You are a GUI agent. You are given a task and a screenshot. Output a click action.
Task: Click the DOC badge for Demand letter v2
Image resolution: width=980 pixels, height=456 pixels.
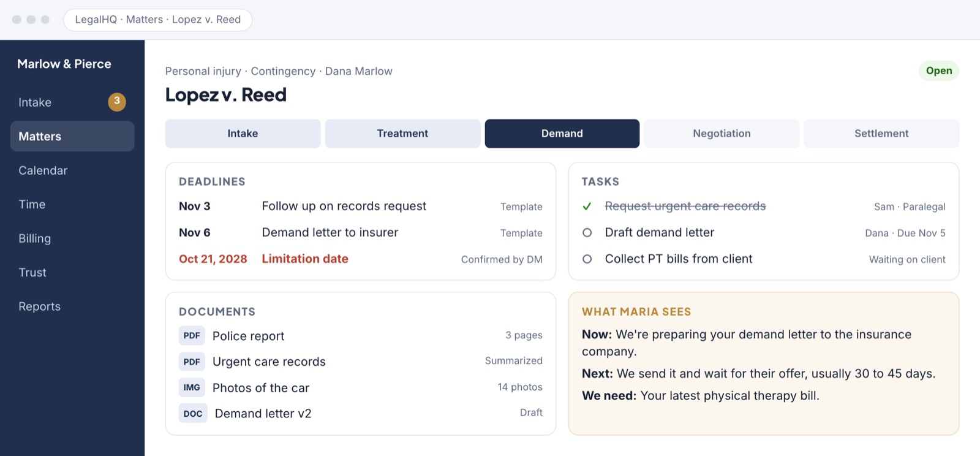(193, 414)
